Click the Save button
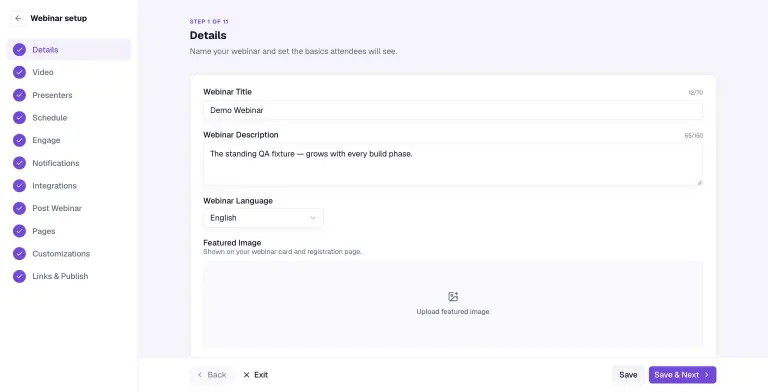Screen dimensions: 768x392 628,375
